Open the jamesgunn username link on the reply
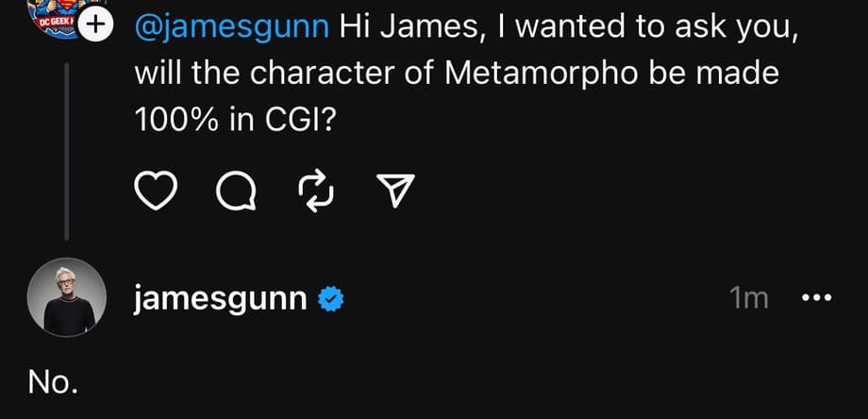 click(x=221, y=299)
